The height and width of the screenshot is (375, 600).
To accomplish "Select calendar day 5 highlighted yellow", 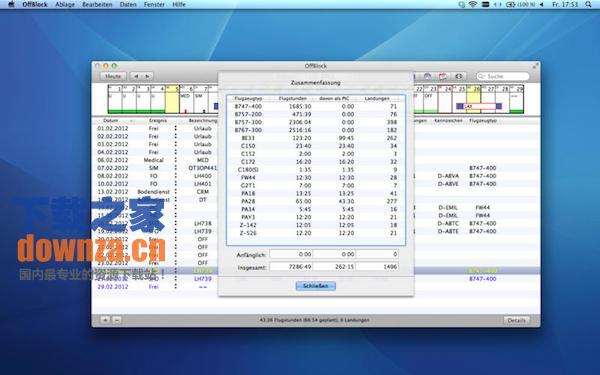I will pos(172,99).
